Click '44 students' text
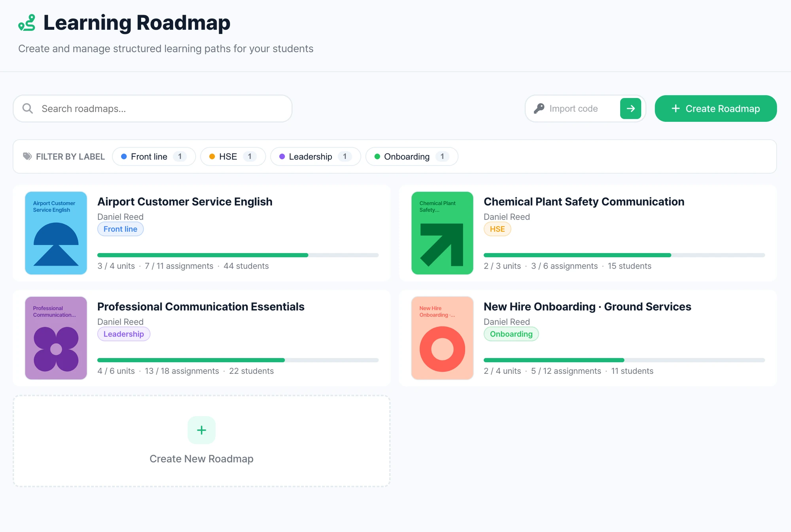 click(246, 266)
